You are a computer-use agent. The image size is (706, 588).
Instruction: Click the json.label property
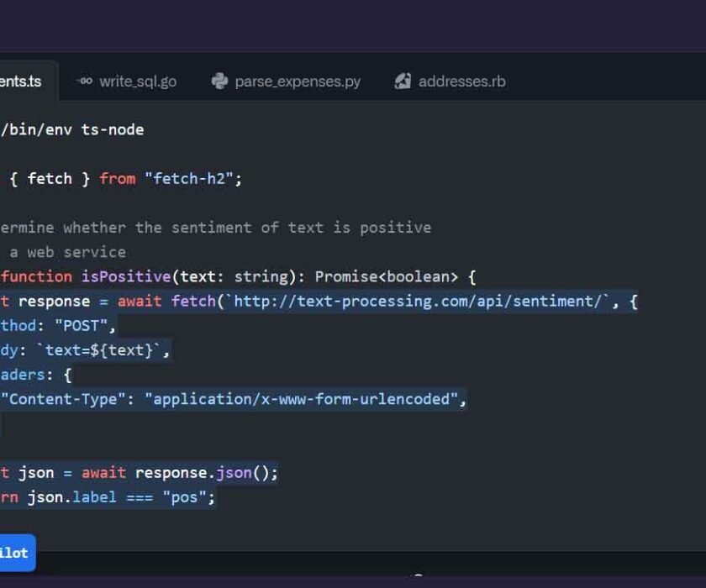72,497
